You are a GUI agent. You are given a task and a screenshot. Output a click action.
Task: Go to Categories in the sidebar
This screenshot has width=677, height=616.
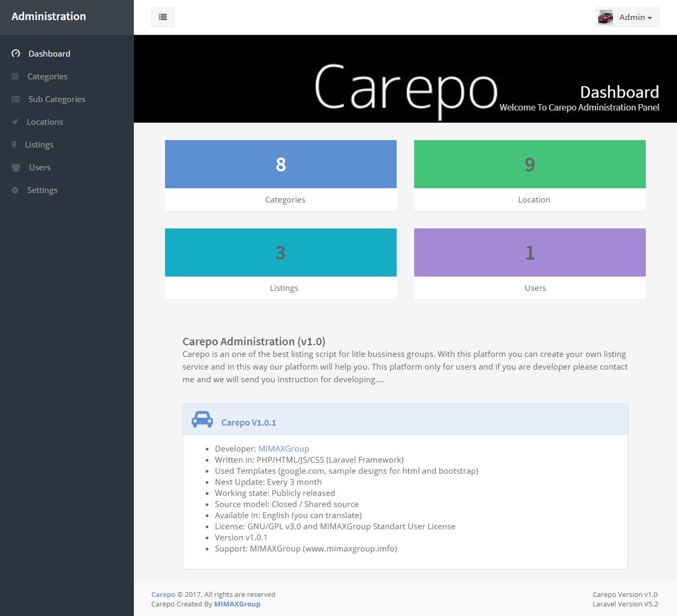click(67, 76)
